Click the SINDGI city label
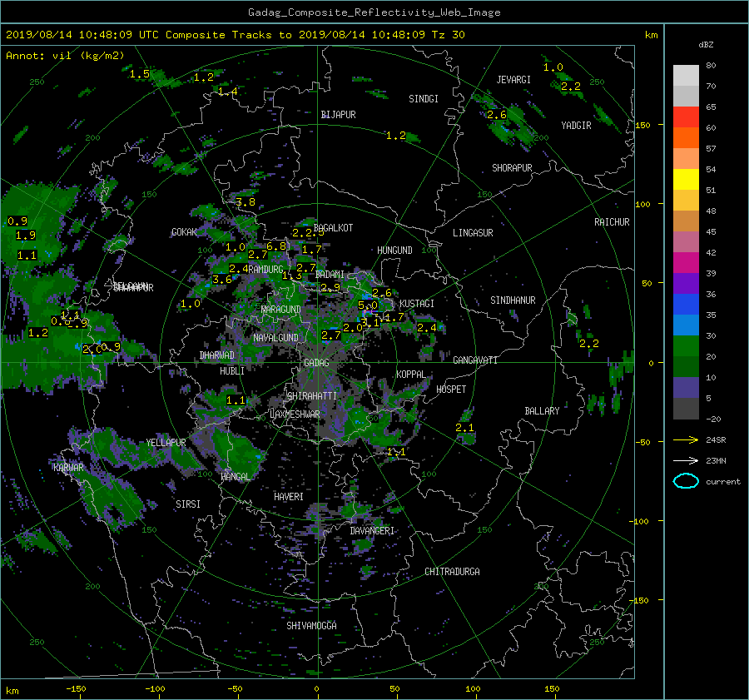Viewport: 749px width, 700px height. [424, 99]
